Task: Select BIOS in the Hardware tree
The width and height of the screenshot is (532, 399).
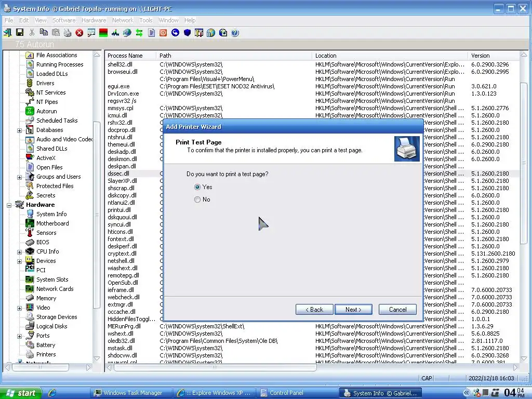Action: (x=43, y=242)
